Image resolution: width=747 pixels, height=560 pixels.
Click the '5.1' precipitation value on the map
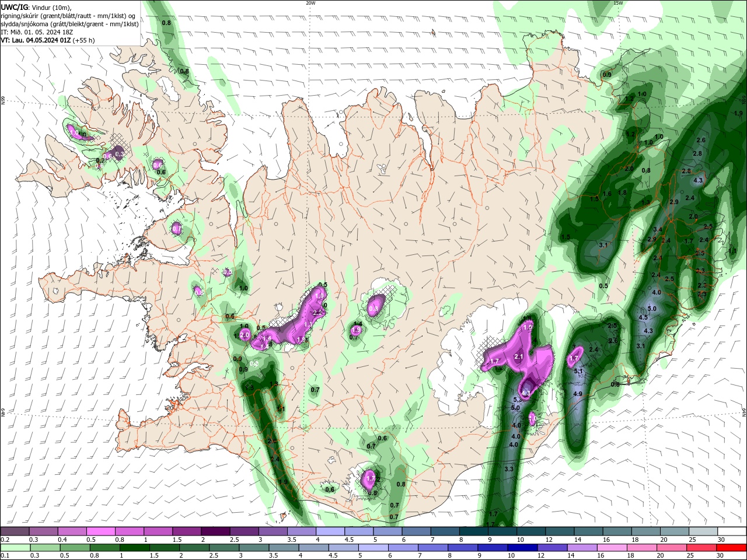pyautogui.click(x=579, y=371)
